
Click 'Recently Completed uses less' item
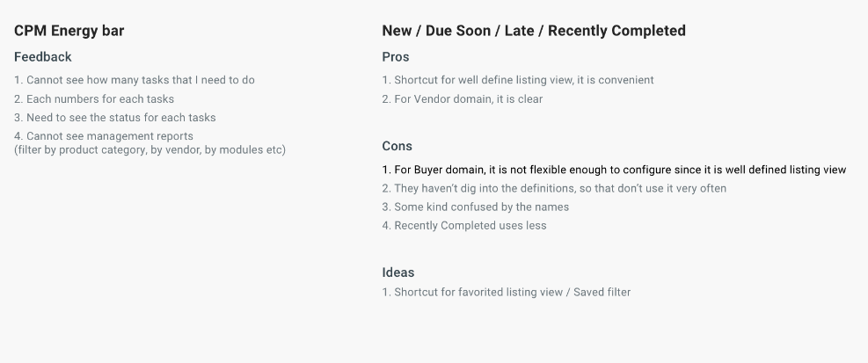pos(463,226)
